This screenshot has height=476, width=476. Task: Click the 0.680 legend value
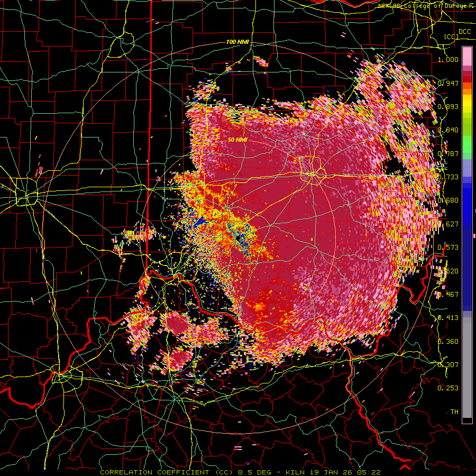click(448, 200)
